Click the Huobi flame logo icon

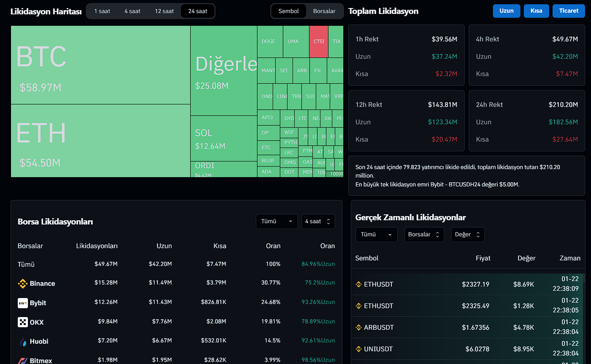pos(23,342)
